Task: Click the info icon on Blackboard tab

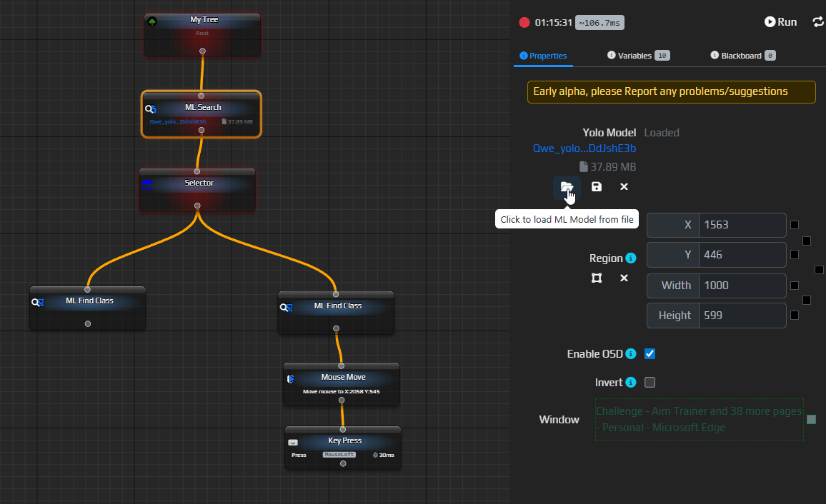Action: [x=715, y=55]
